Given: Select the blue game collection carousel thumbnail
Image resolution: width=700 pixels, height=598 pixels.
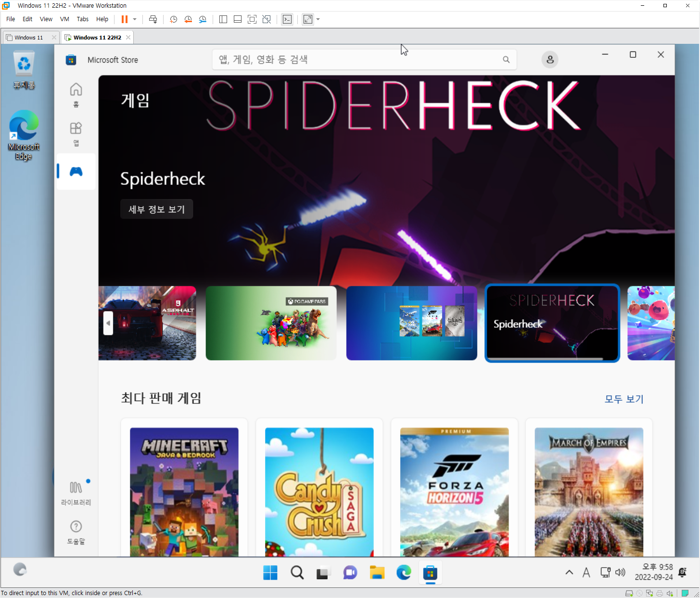Looking at the screenshot, I should (412, 323).
